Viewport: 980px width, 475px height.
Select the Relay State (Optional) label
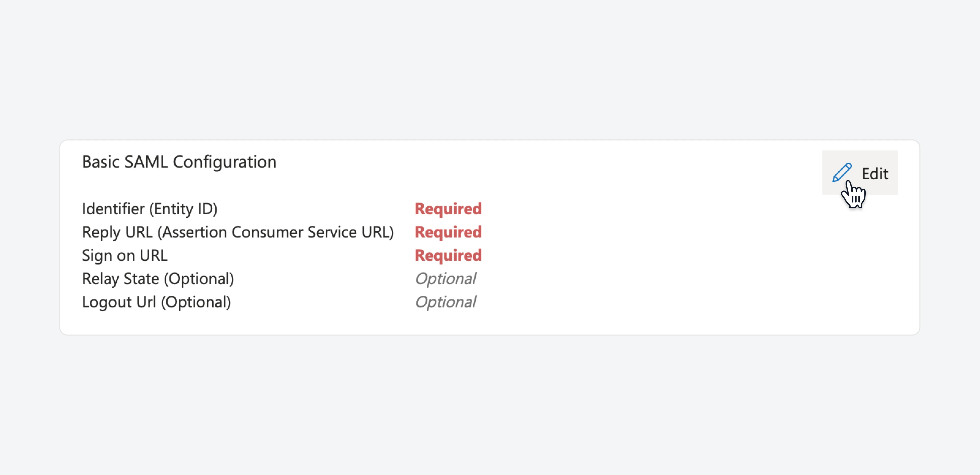158,279
